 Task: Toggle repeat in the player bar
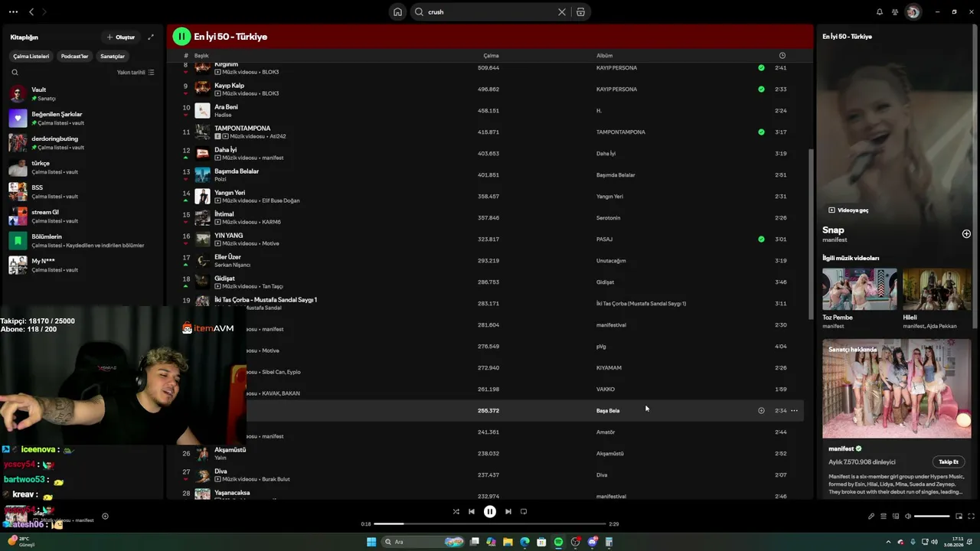pyautogui.click(x=524, y=512)
